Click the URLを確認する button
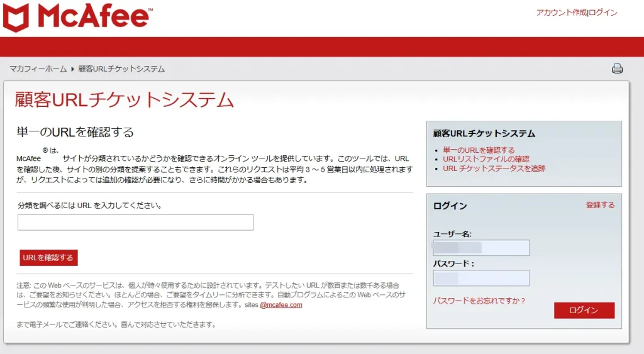Viewport: 644px width, 354px height. tap(48, 258)
